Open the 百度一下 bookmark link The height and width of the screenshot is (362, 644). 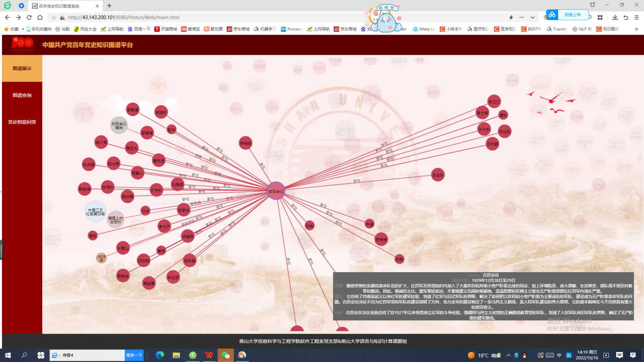pos(139,29)
